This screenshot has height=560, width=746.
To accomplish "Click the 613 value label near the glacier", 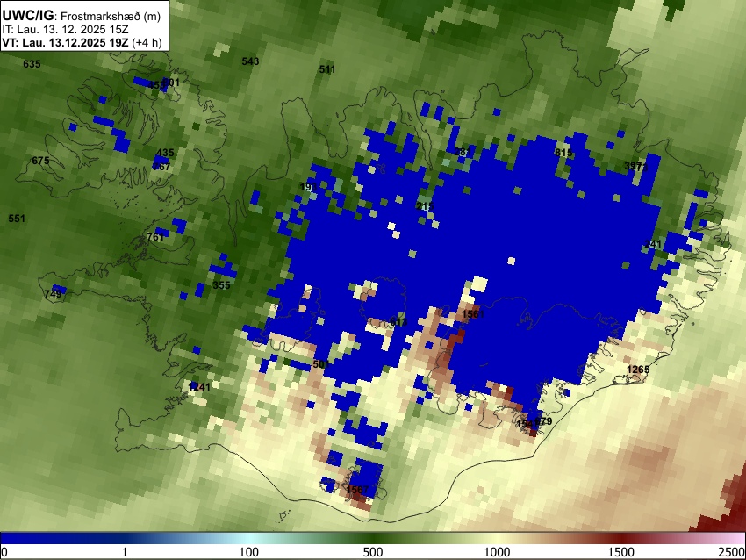I will click(398, 322).
